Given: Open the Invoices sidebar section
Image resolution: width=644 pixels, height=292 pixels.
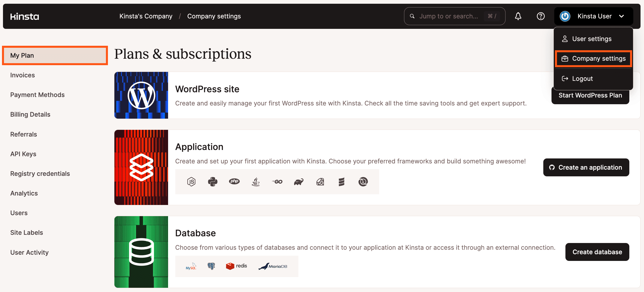Looking at the screenshot, I should coord(22,75).
